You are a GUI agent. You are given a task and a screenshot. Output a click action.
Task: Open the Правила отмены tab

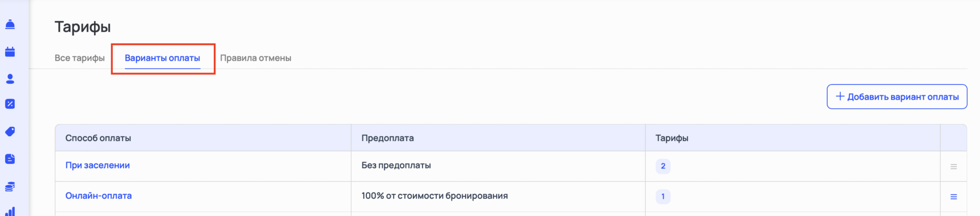(256, 58)
